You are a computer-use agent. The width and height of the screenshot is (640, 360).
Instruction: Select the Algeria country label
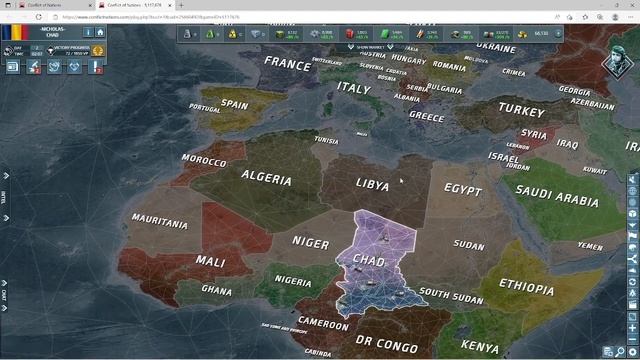267,178
